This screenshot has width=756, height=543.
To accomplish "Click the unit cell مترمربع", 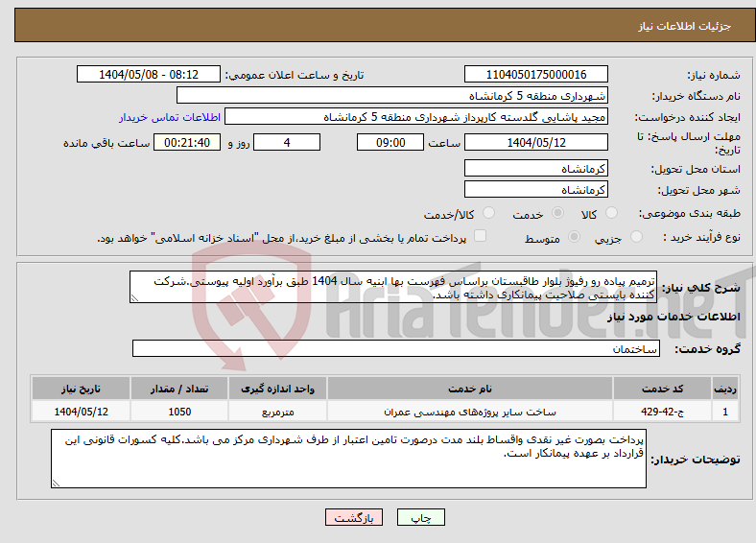I will (x=277, y=412).
